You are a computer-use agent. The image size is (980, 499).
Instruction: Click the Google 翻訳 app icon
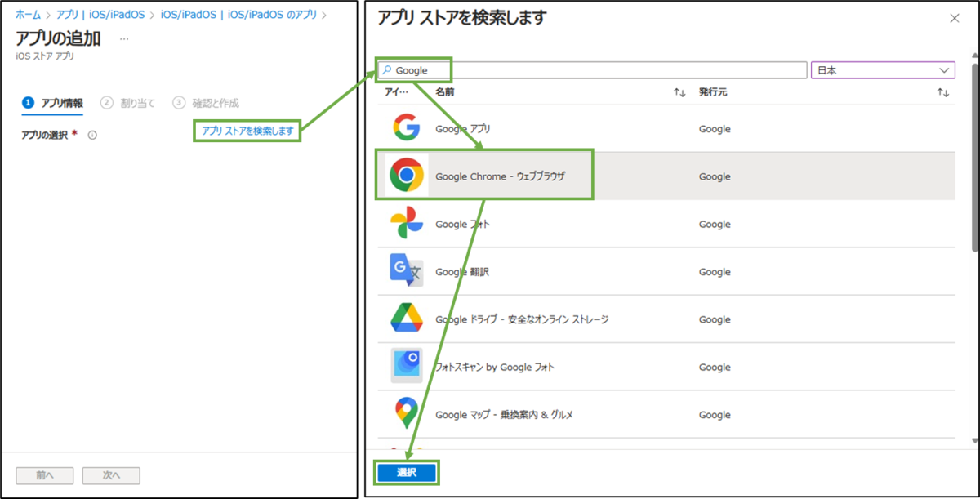[406, 271]
